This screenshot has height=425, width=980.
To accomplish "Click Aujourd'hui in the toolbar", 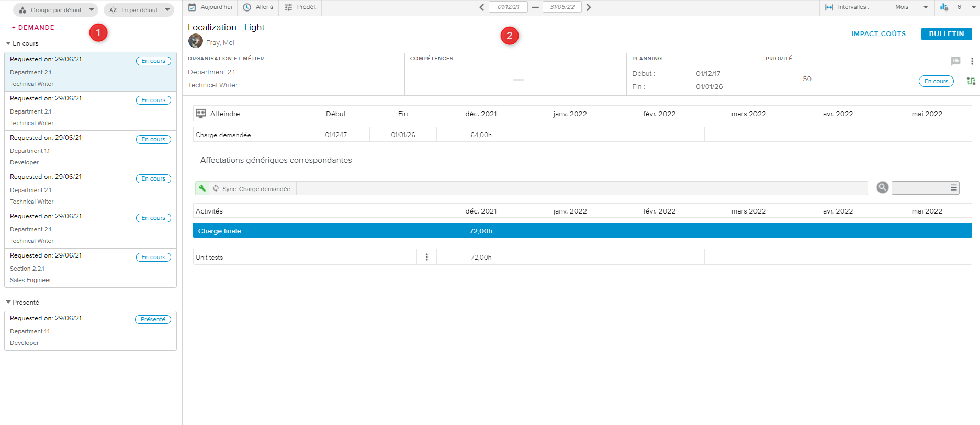I will click(x=210, y=7).
